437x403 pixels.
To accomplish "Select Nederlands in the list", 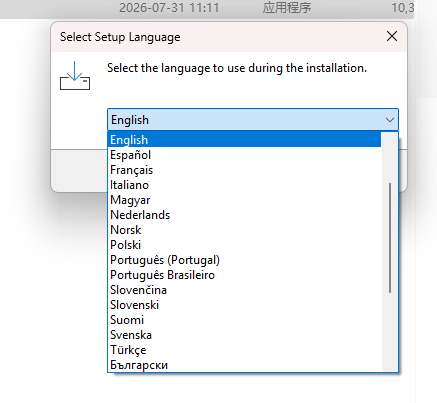I will pyautogui.click(x=244, y=215).
